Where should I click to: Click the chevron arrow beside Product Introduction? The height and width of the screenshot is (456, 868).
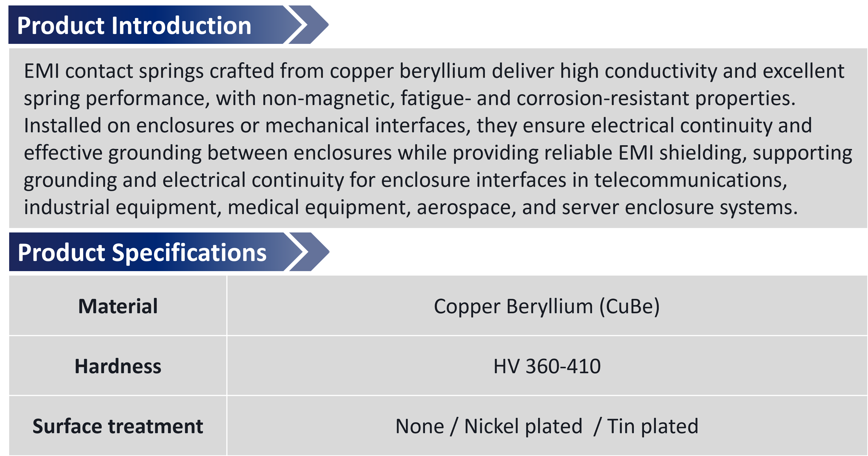(x=308, y=25)
